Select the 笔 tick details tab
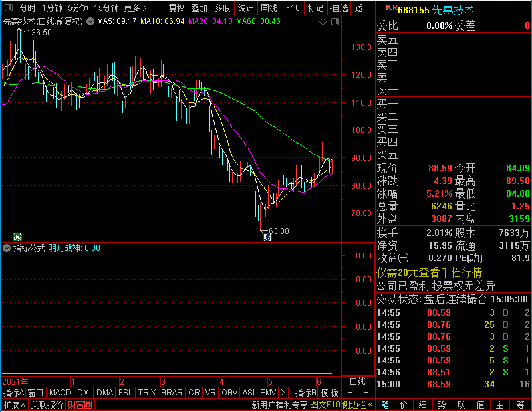The image size is (532, 412). pos(384,405)
